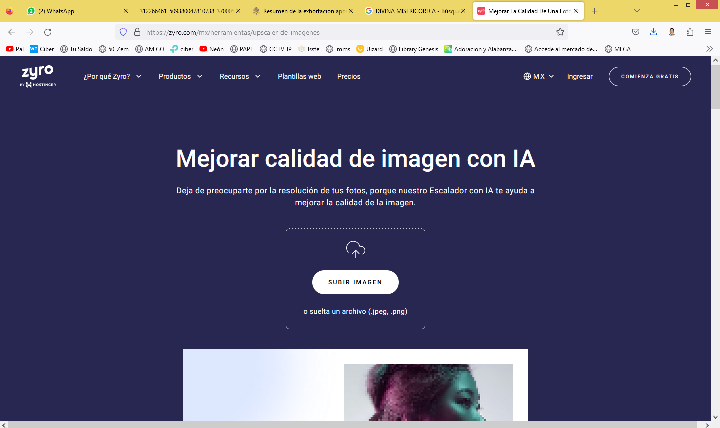Click the Firefox logo icon in the tab bar
This screenshot has width=720, height=428.
coord(9,11)
